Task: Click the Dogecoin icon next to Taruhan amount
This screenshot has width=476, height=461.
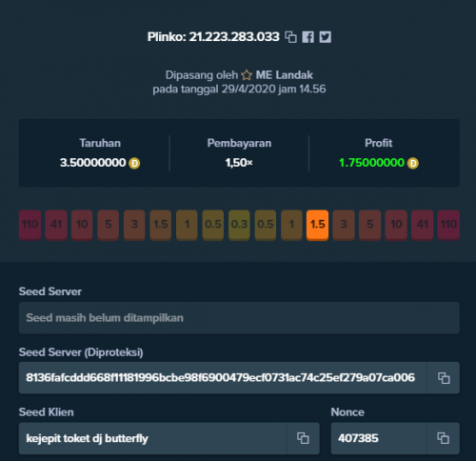Action: (134, 163)
